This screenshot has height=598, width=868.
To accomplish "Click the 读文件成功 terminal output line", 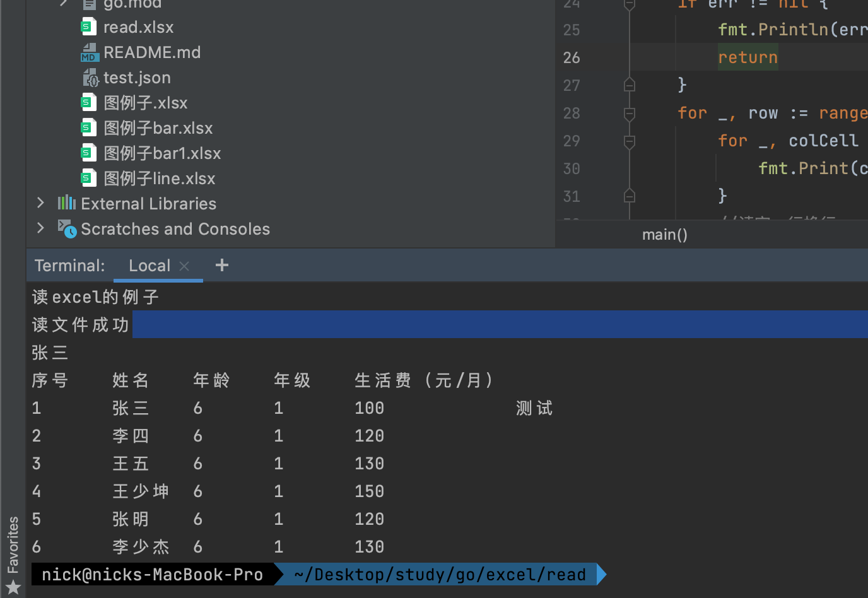I will [80, 325].
